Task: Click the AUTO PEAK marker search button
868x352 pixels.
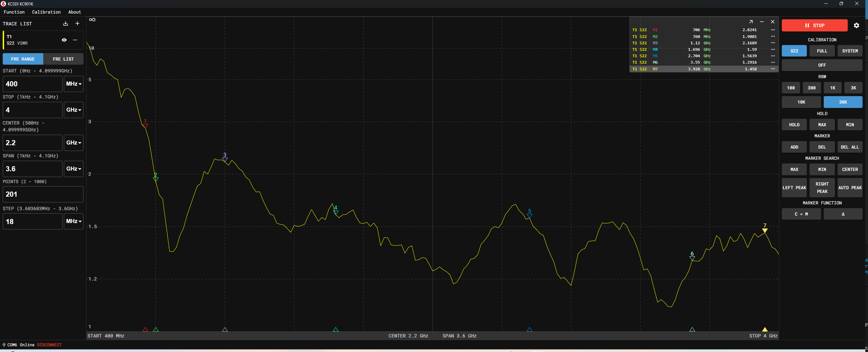Action: (850, 188)
